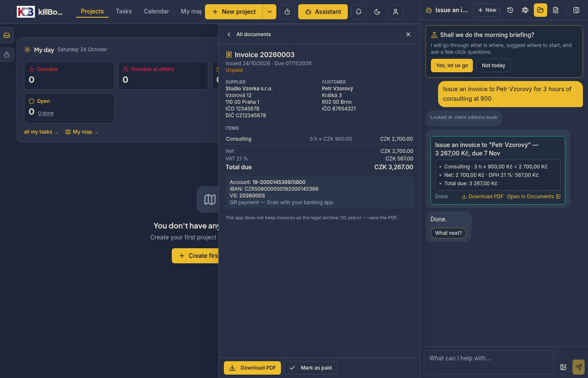Screen dimensions: 588x378
Task: Switch to the Tasks tab
Action: tap(123, 11)
